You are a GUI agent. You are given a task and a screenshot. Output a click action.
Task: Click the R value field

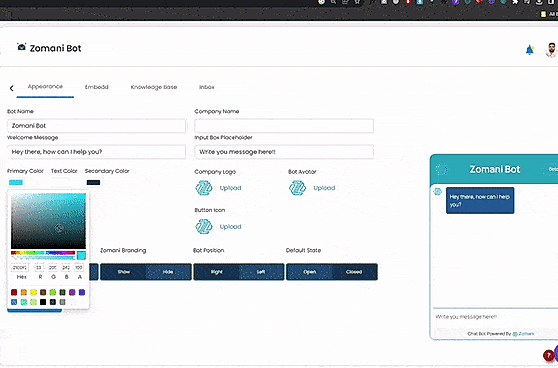(39, 267)
